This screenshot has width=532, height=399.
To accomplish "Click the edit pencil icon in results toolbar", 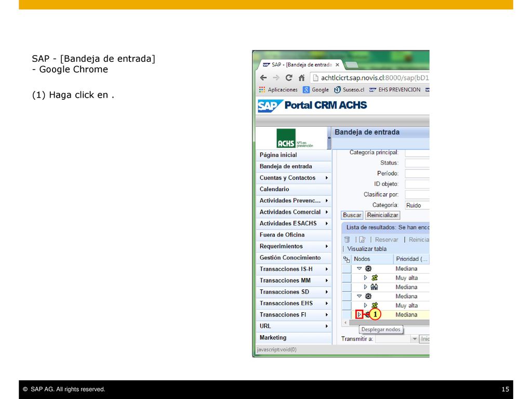I will coord(362,240).
